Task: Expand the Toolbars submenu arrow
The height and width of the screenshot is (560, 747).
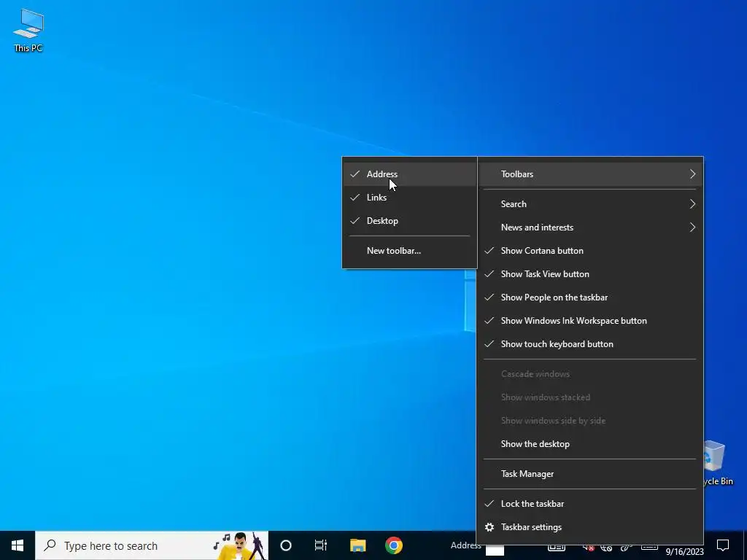Action: click(x=693, y=174)
